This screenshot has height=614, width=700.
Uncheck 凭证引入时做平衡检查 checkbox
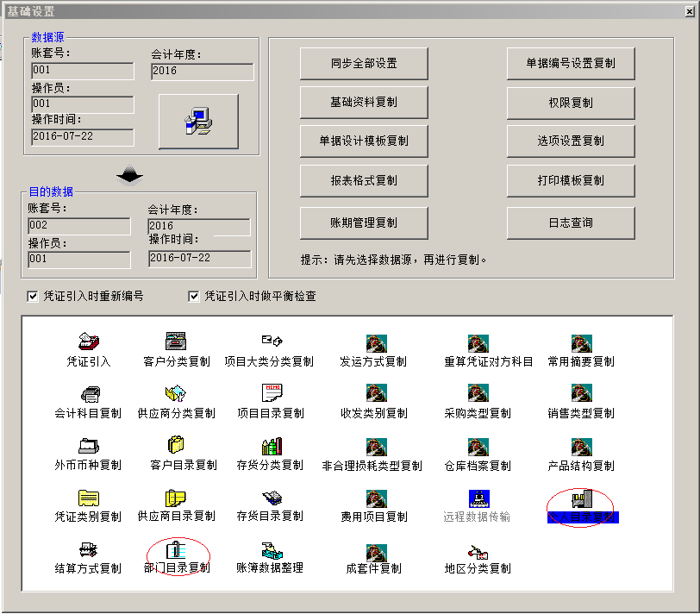194,297
